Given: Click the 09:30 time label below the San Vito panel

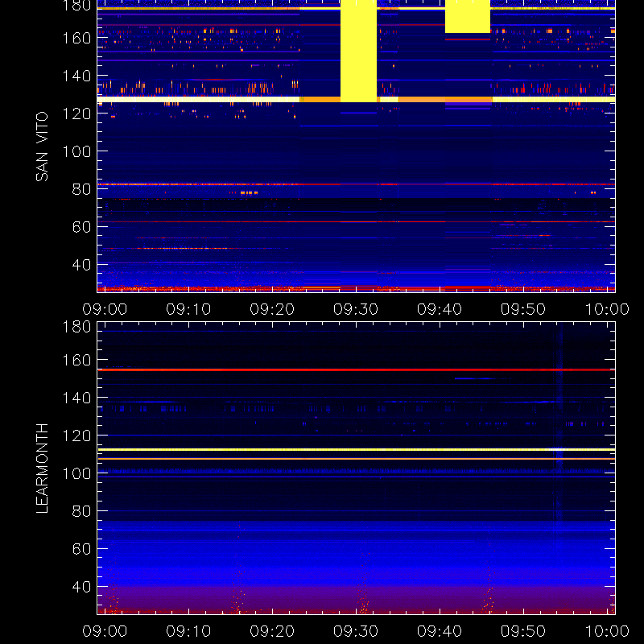Looking at the screenshot, I should point(356,309).
